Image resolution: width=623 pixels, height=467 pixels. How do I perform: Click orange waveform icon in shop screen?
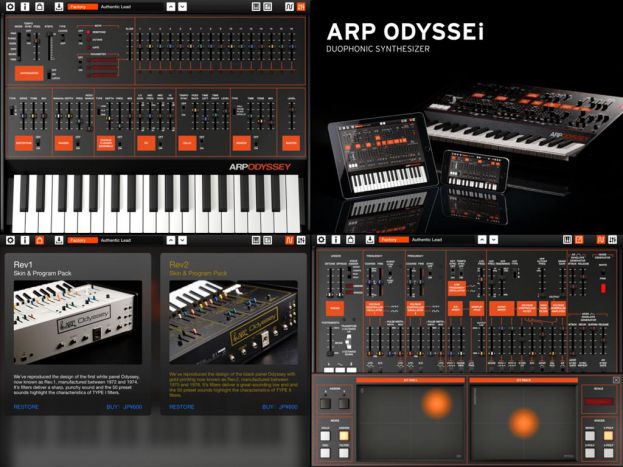pos(289,240)
